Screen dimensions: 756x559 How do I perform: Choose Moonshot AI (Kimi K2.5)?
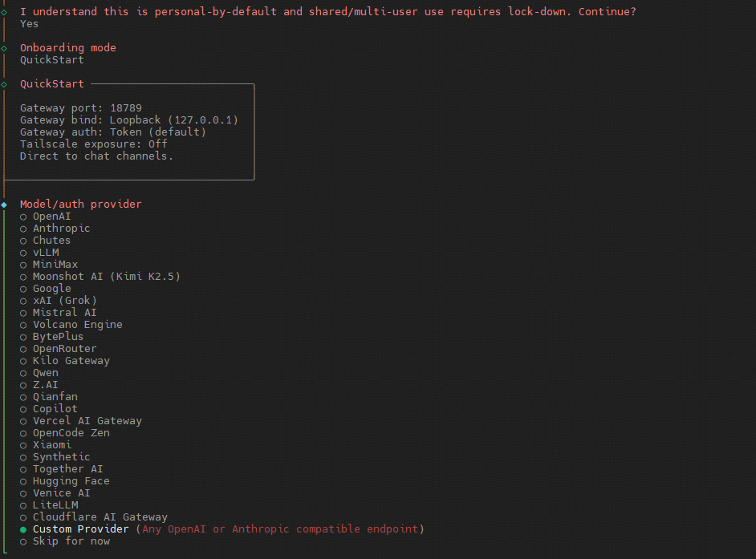point(106,277)
